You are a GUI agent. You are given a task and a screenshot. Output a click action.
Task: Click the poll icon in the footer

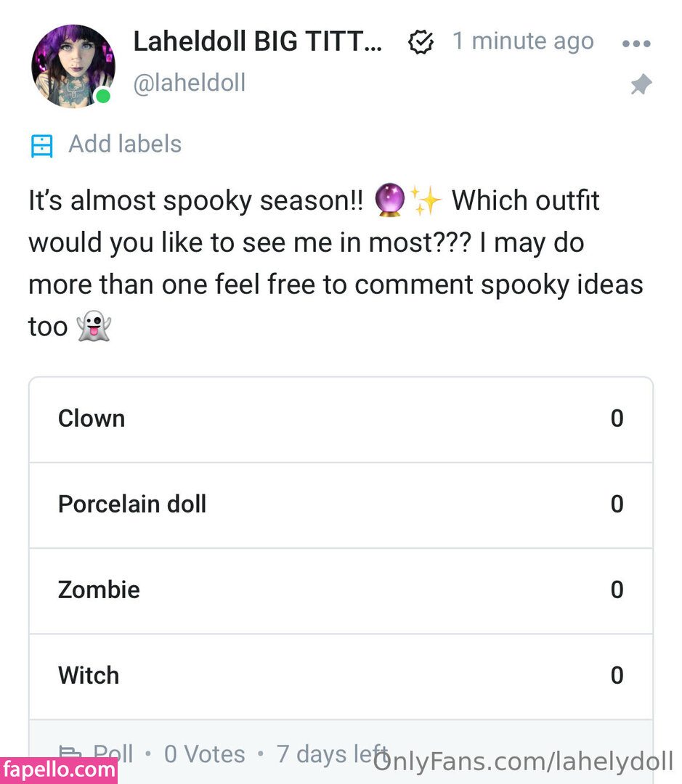(70, 754)
